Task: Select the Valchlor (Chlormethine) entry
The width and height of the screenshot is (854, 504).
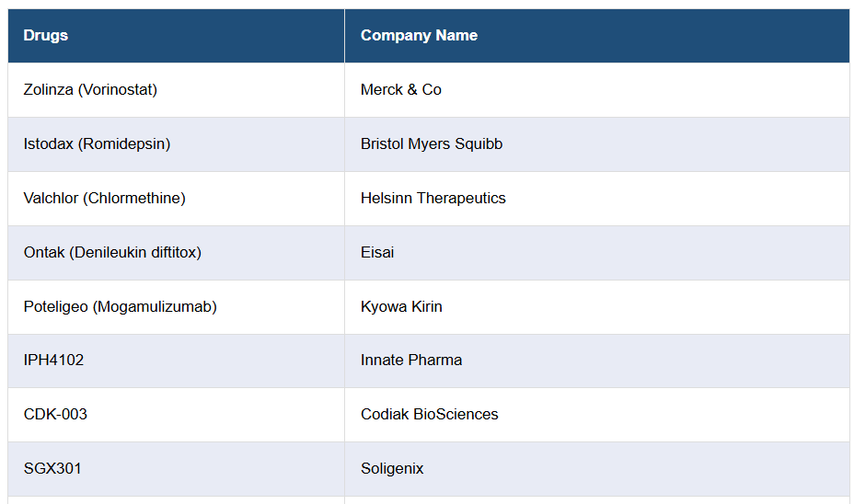Action: tap(104, 199)
